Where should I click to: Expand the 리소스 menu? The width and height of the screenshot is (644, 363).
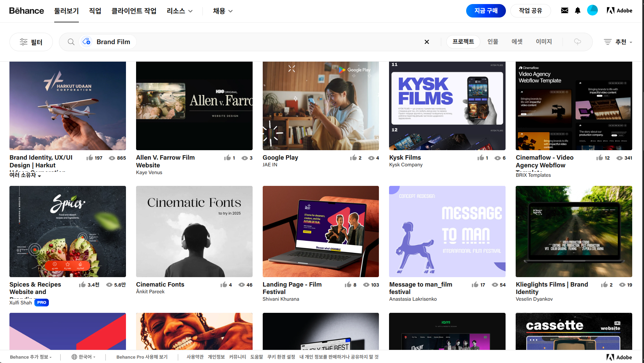[180, 11]
